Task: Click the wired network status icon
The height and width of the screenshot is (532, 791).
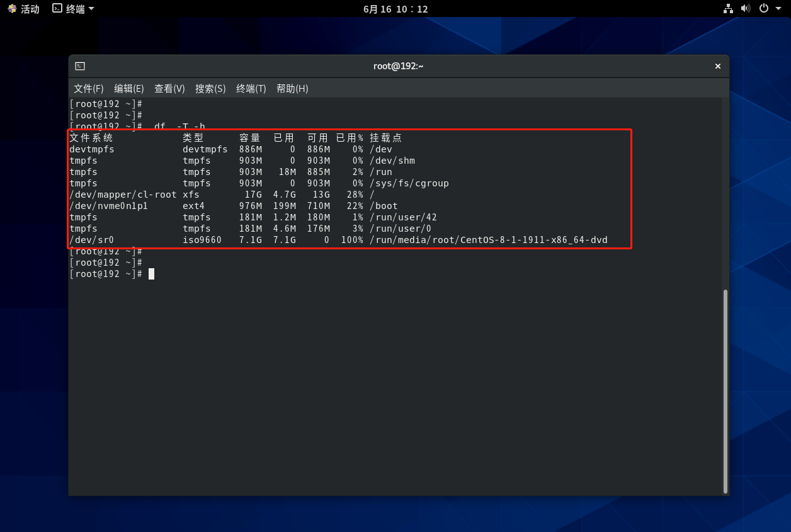Action: coord(729,9)
